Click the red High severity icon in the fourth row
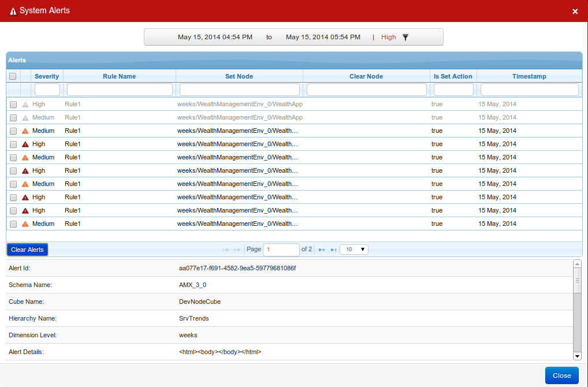 click(25, 144)
